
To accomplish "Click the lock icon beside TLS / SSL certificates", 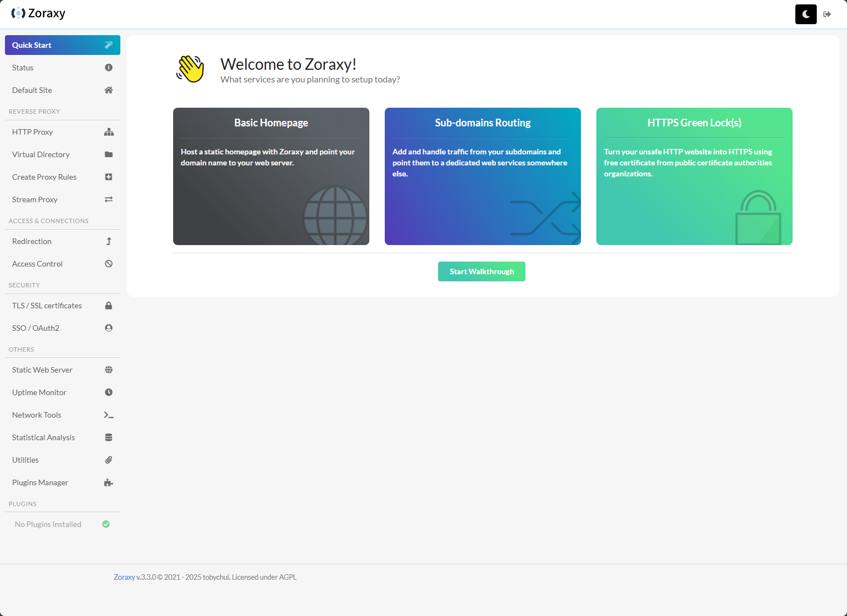I will tap(109, 306).
